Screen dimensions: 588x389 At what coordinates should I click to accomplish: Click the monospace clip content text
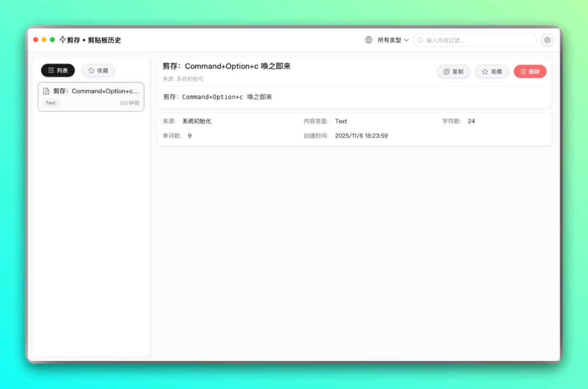(x=217, y=97)
